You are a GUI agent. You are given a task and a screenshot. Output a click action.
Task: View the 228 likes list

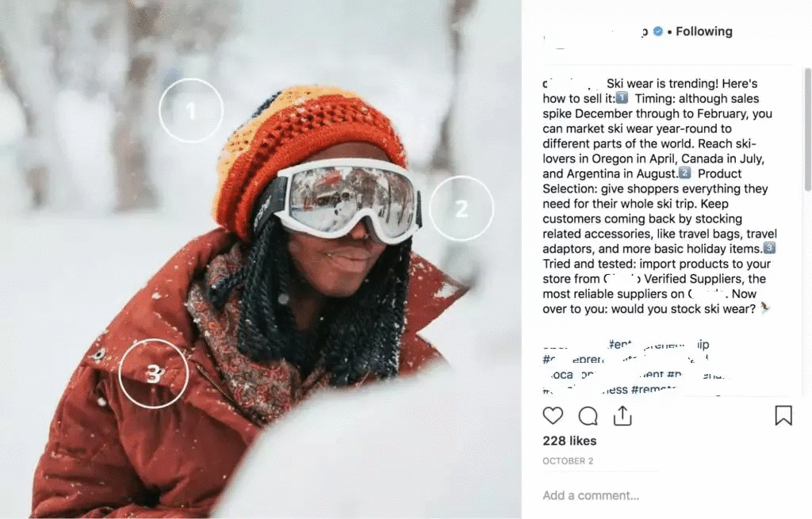point(569,441)
